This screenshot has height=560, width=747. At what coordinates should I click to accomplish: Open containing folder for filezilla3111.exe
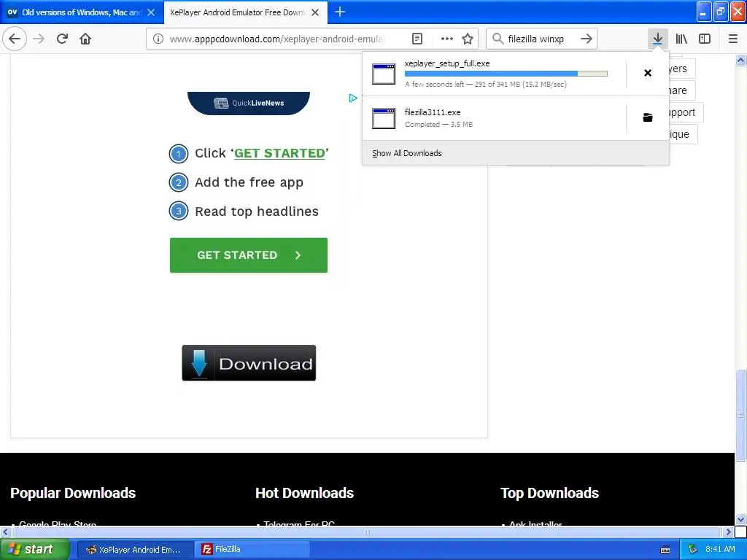point(648,117)
